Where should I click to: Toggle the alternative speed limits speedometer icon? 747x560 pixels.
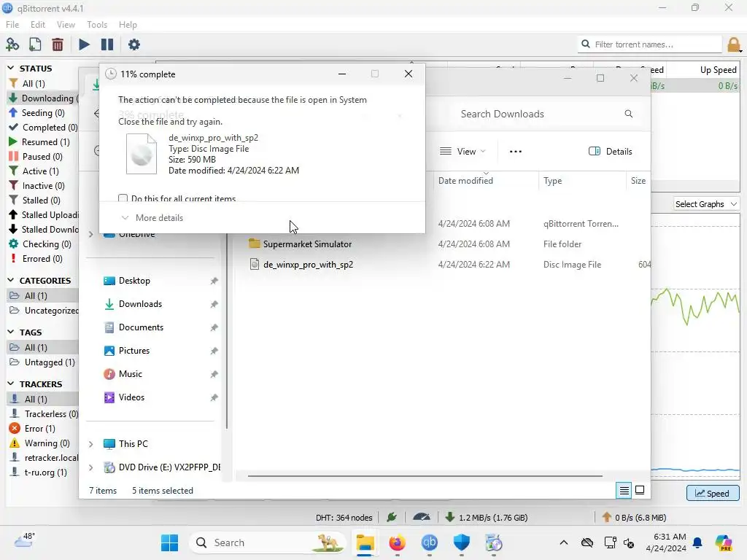[x=421, y=517]
